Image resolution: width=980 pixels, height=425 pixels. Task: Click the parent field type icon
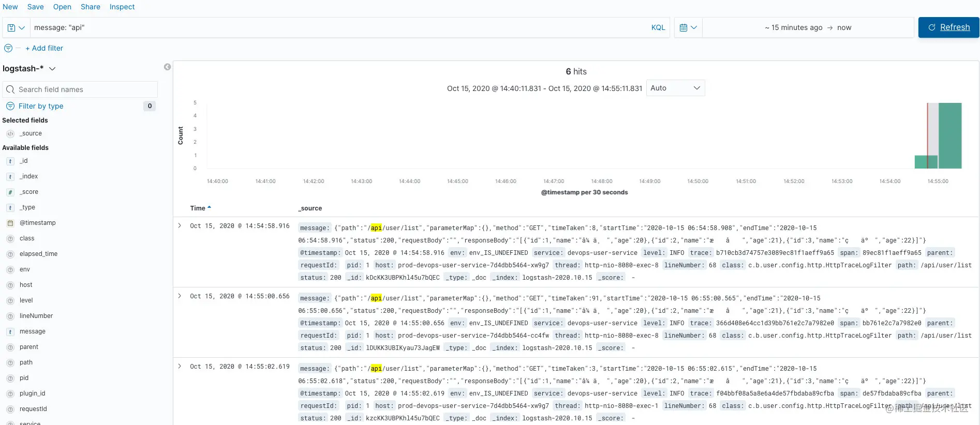tap(10, 347)
